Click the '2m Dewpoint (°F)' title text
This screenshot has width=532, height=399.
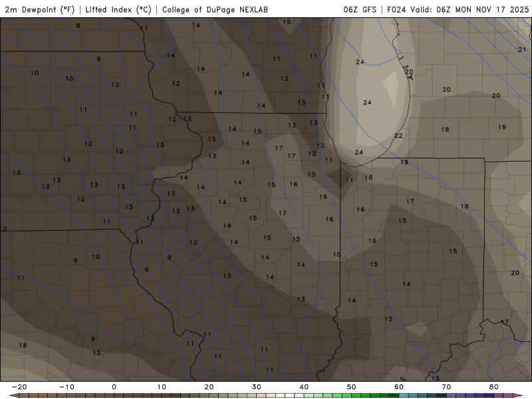click(40, 9)
